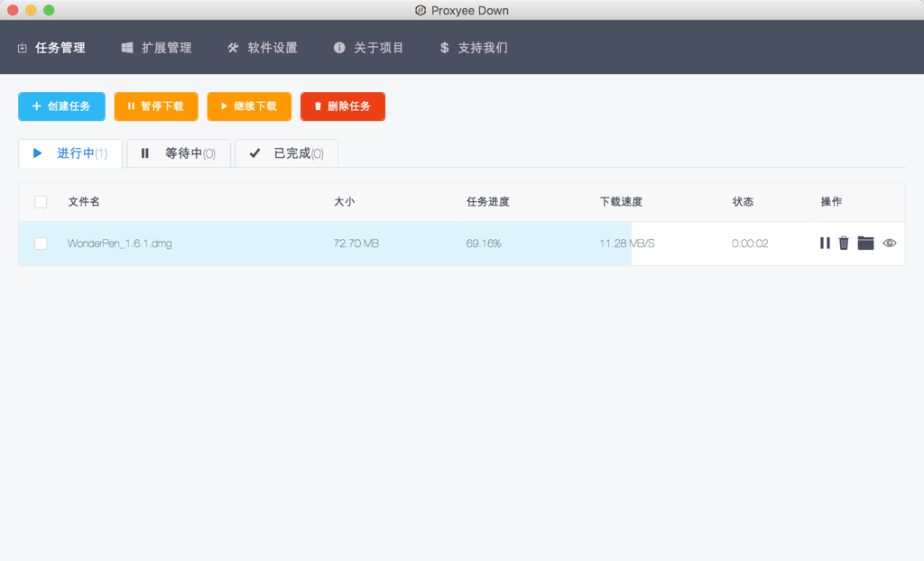Check the select-all checkbox in table header
924x561 pixels.
coord(40,201)
